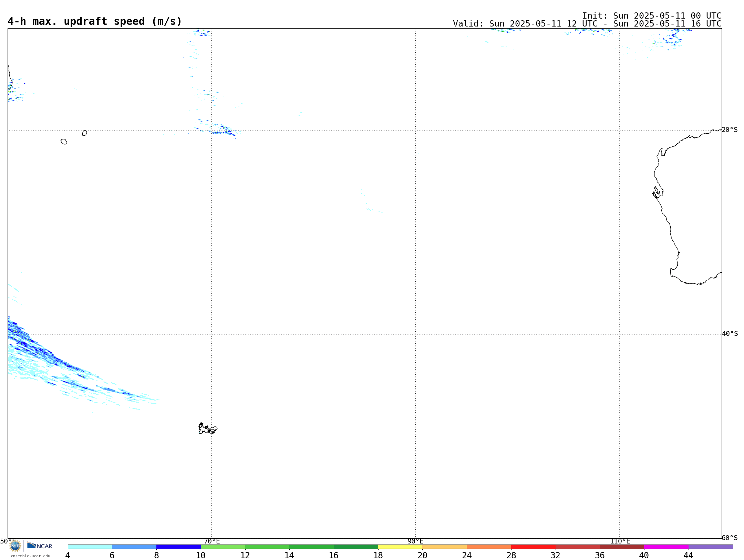
Task: Click the colorbar tick label 36
Action: pos(600,556)
